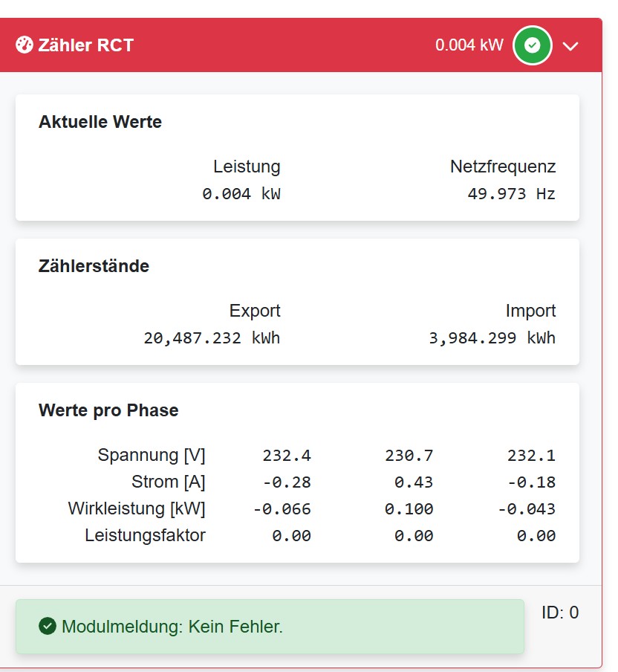Click the Export meter reading 20,487.232 kWh

pyautogui.click(x=212, y=338)
